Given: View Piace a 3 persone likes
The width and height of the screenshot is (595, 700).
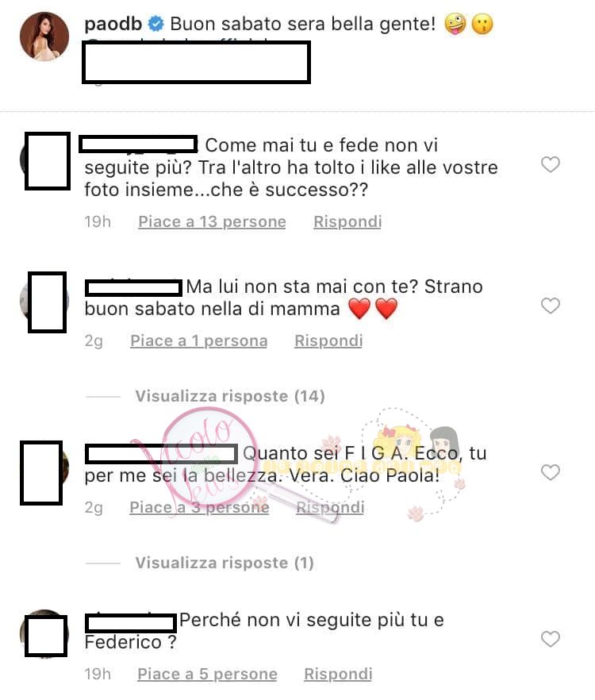Looking at the screenshot, I should (x=199, y=507).
